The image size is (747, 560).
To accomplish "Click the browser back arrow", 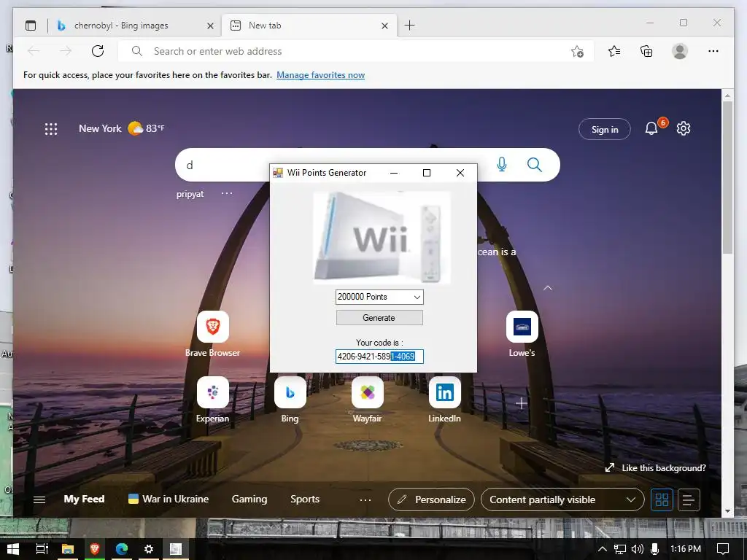I will pos(34,51).
